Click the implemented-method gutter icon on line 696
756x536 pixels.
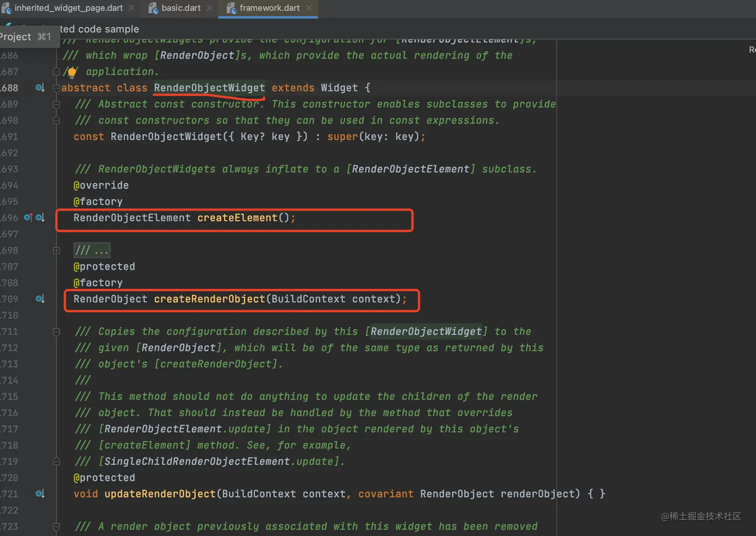pyautogui.click(x=40, y=217)
